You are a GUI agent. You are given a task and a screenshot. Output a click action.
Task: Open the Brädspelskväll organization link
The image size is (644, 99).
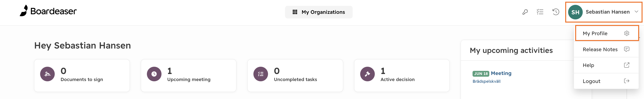(486, 81)
